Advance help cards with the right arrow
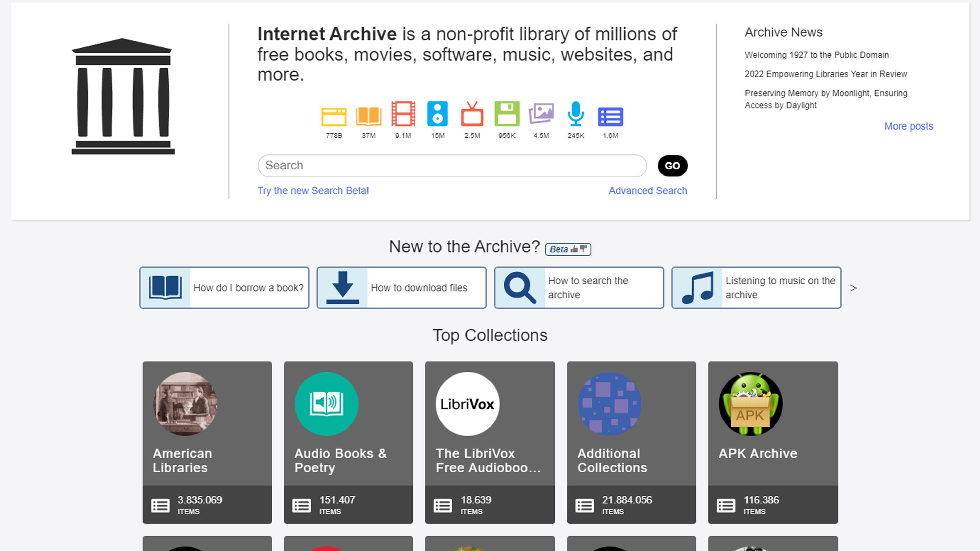 click(853, 288)
